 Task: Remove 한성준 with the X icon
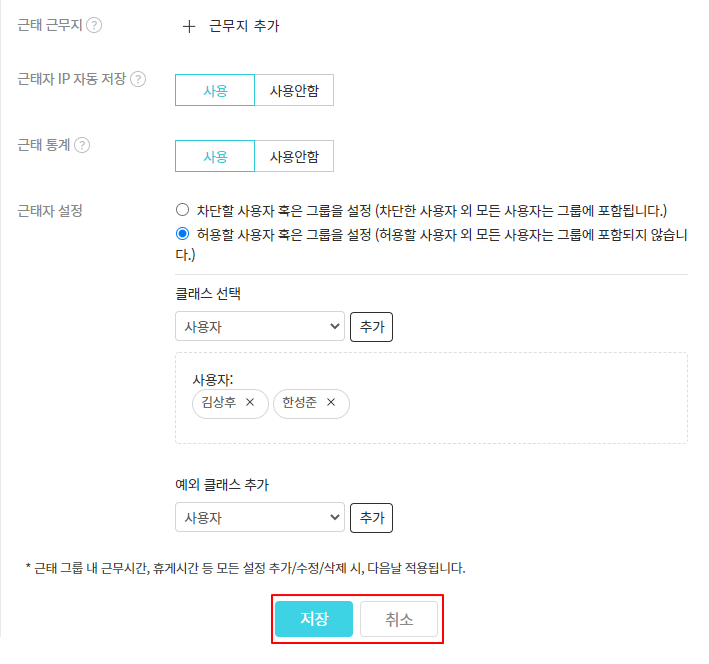pos(331,403)
